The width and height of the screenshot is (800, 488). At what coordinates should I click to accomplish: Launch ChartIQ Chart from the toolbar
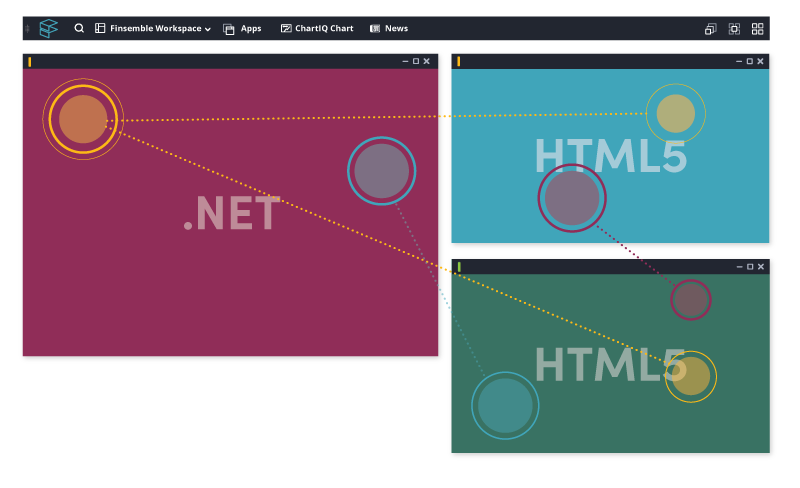[x=317, y=29]
